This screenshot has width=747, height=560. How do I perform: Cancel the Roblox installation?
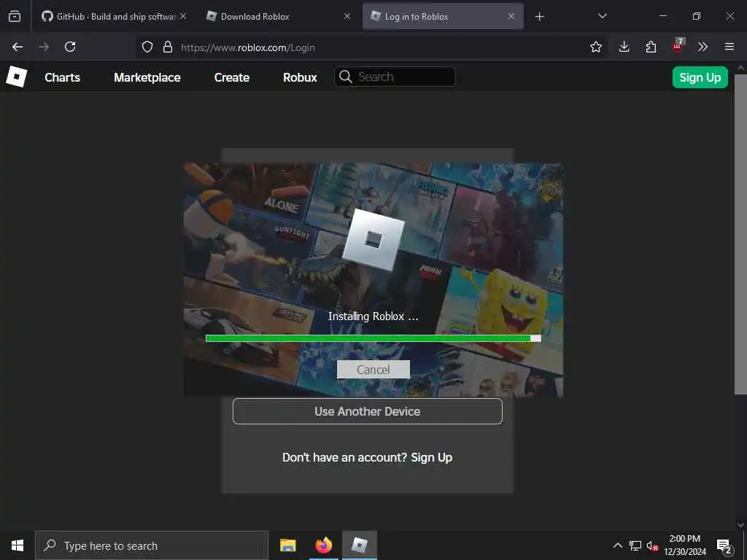coord(373,370)
